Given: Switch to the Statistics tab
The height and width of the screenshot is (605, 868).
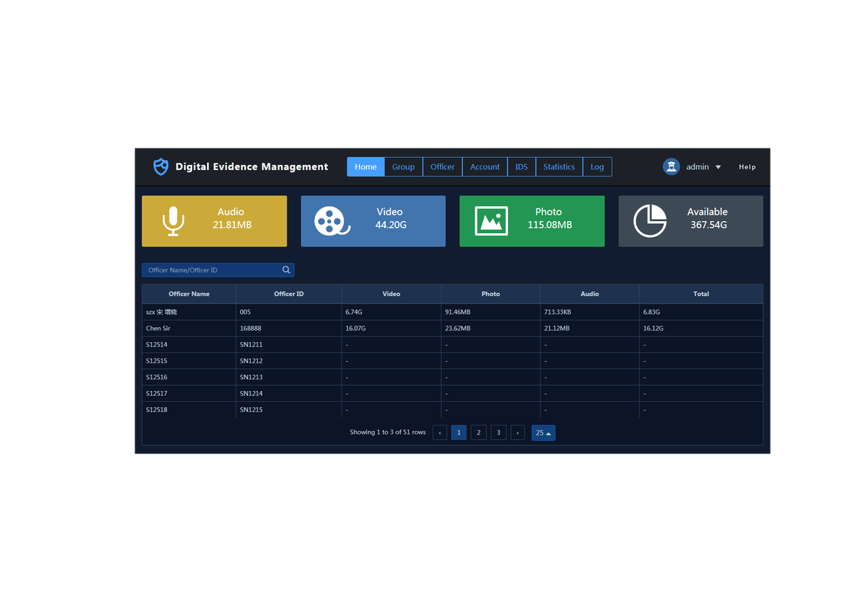Looking at the screenshot, I should point(559,166).
